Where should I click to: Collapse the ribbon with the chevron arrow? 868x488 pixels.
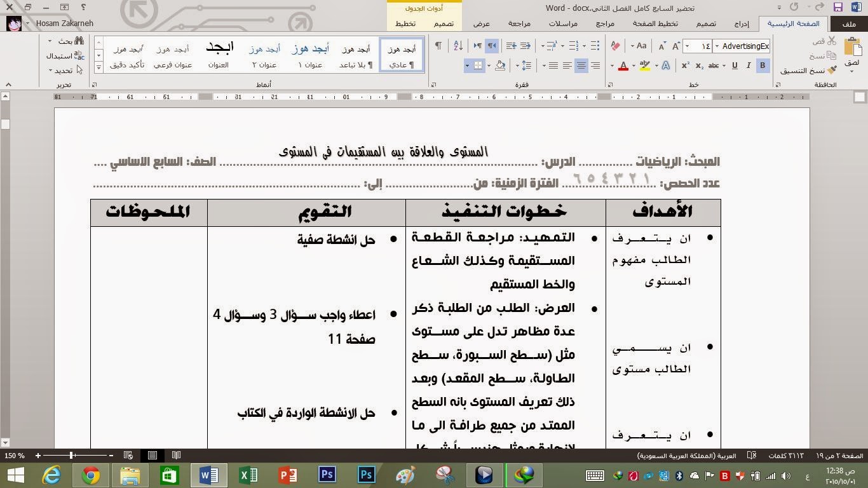[x=8, y=85]
